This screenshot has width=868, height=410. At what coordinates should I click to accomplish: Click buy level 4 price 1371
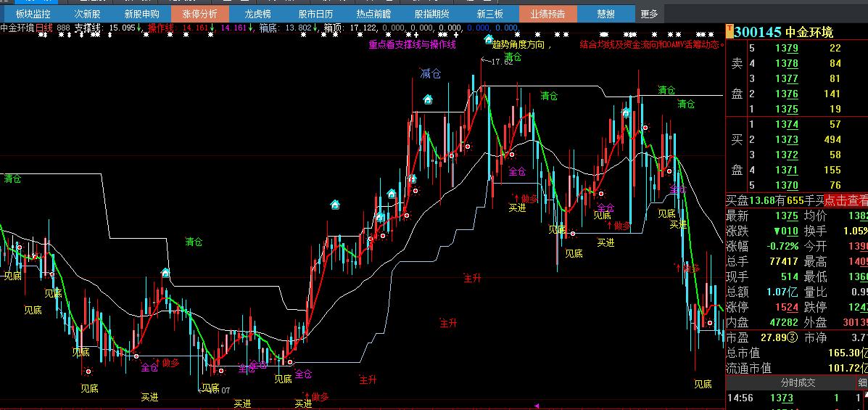[787, 170]
